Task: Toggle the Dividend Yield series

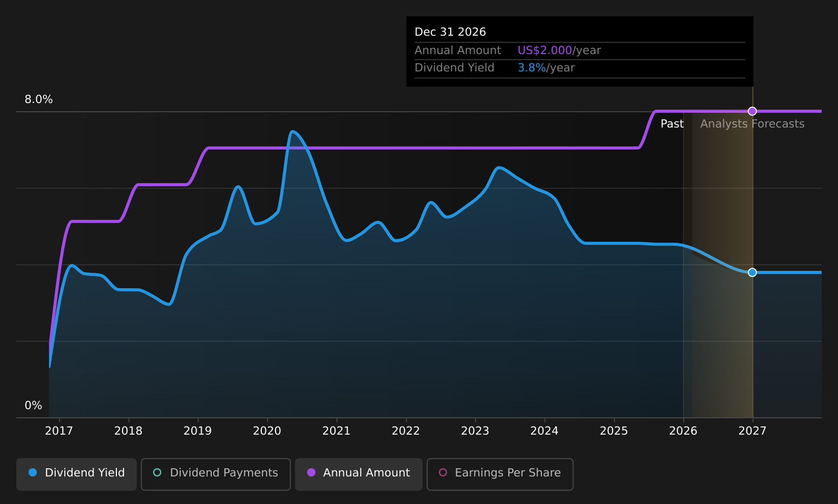Action: click(x=77, y=474)
